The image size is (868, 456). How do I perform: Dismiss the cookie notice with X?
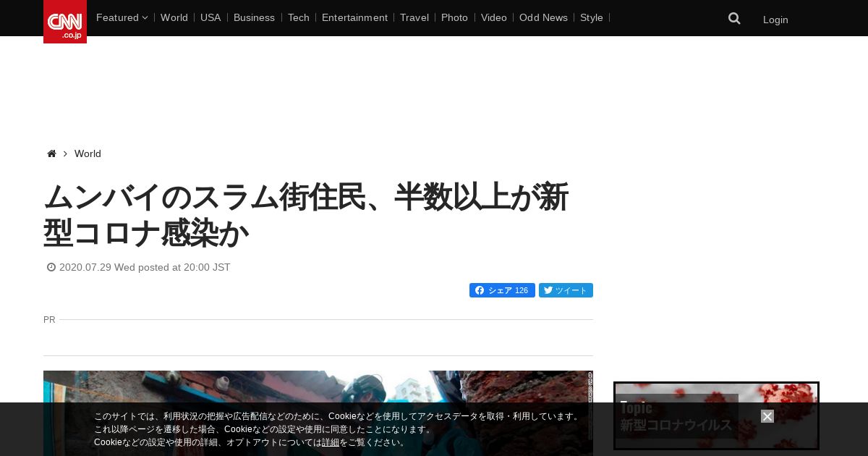pyautogui.click(x=767, y=416)
